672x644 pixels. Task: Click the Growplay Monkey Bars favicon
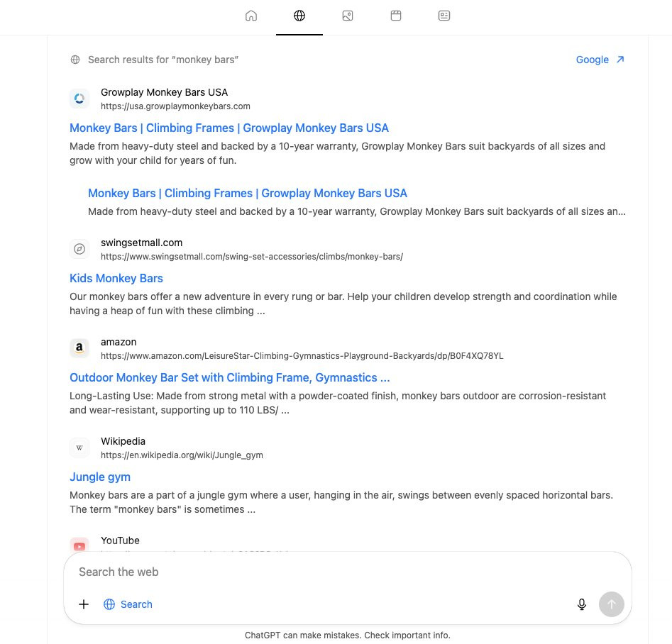click(79, 99)
